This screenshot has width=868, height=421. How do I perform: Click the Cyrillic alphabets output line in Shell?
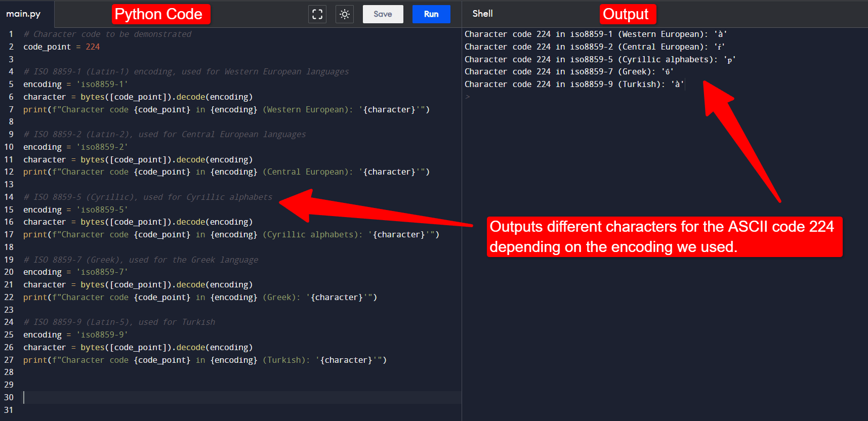(x=600, y=59)
